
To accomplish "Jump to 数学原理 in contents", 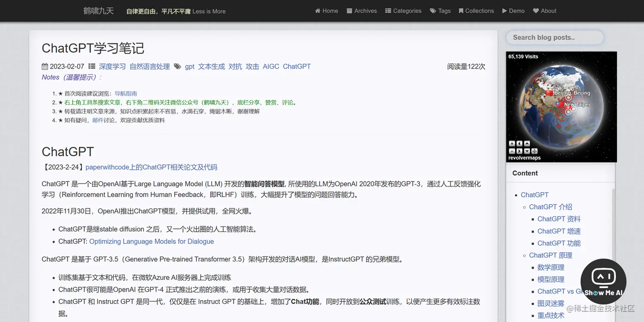I will point(551,267).
